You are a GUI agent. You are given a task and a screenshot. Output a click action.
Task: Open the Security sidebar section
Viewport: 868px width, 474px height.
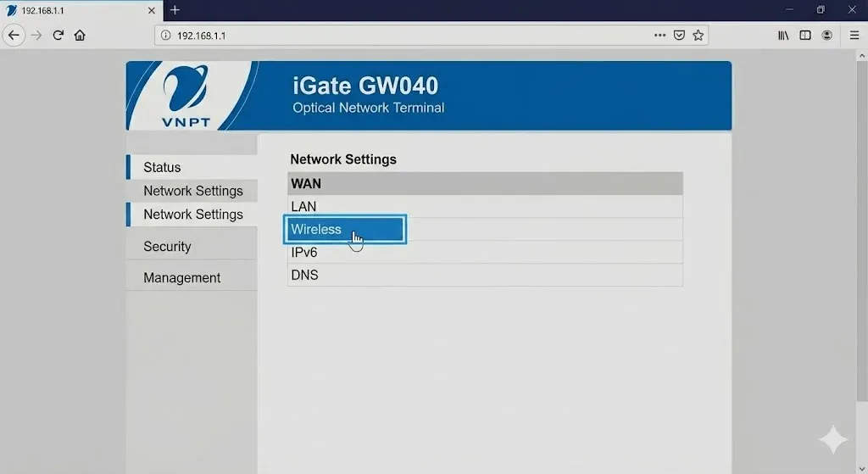(x=192, y=247)
